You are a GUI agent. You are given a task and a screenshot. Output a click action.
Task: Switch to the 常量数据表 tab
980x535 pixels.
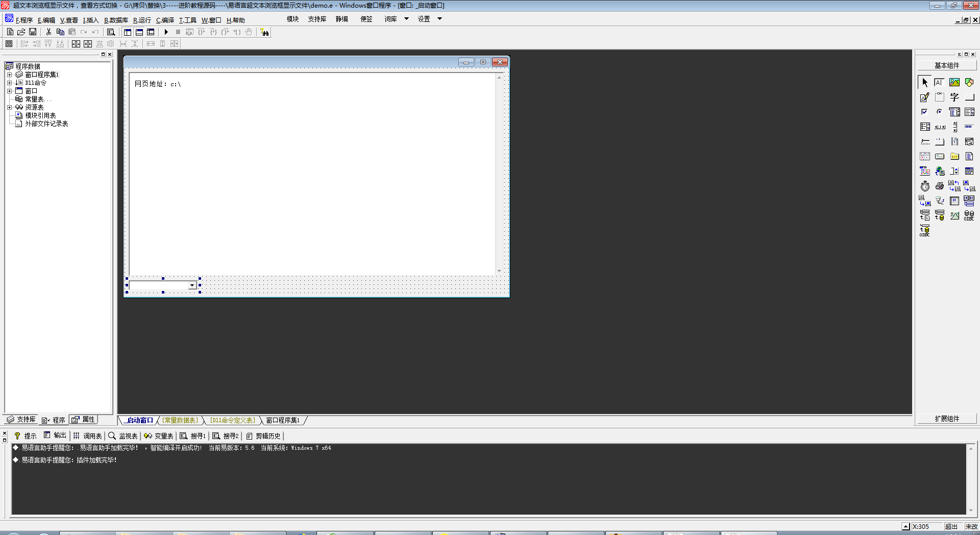coord(181,420)
